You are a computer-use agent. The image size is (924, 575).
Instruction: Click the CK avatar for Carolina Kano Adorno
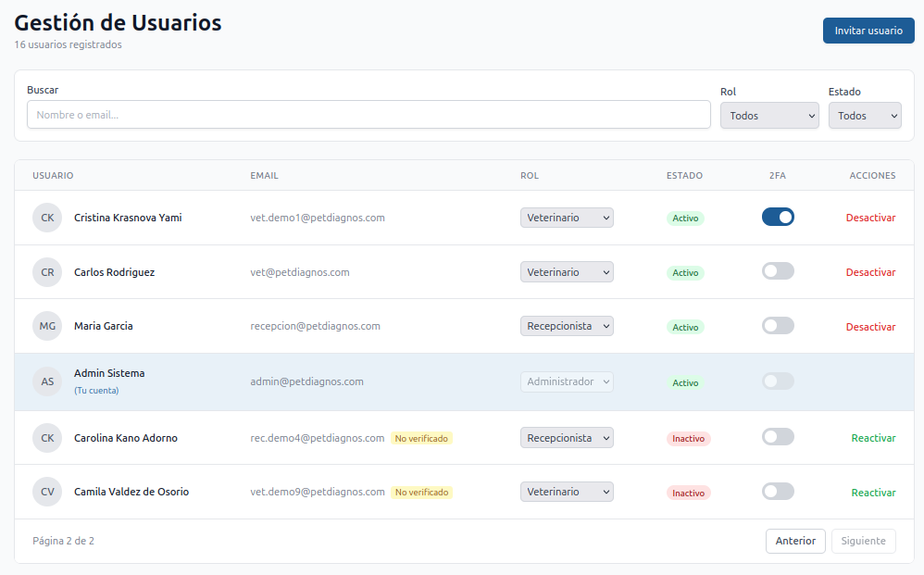pos(47,438)
